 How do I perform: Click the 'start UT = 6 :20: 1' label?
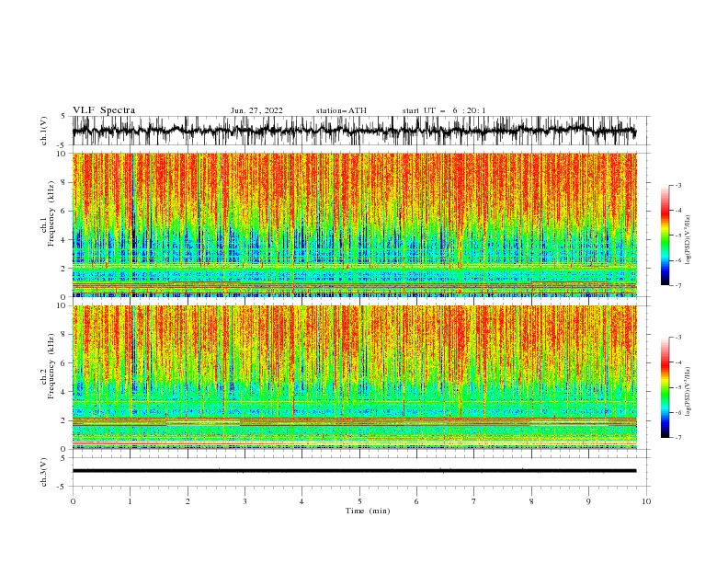click(444, 110)
